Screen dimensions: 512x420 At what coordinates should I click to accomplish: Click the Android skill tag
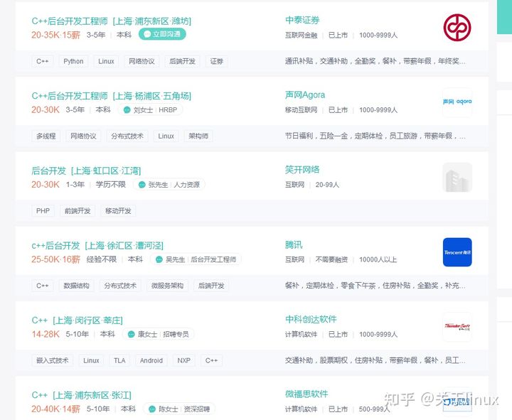point(151,360)
